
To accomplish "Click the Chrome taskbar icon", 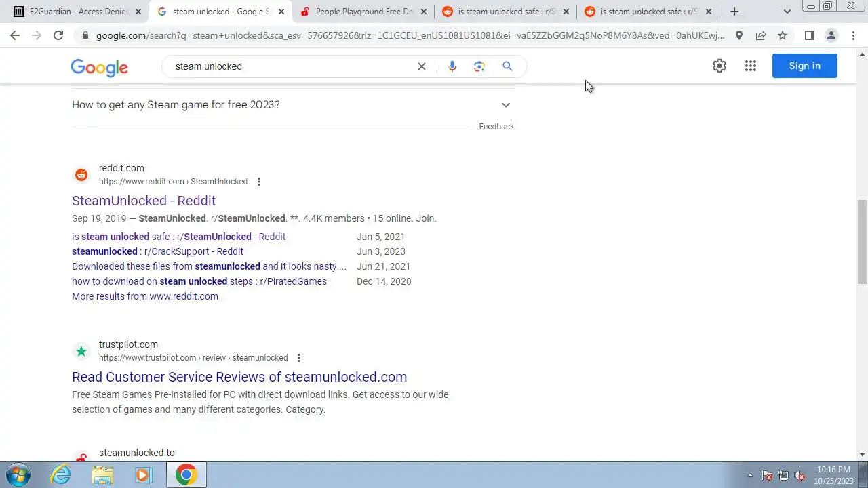I will [x=186, y=474].
